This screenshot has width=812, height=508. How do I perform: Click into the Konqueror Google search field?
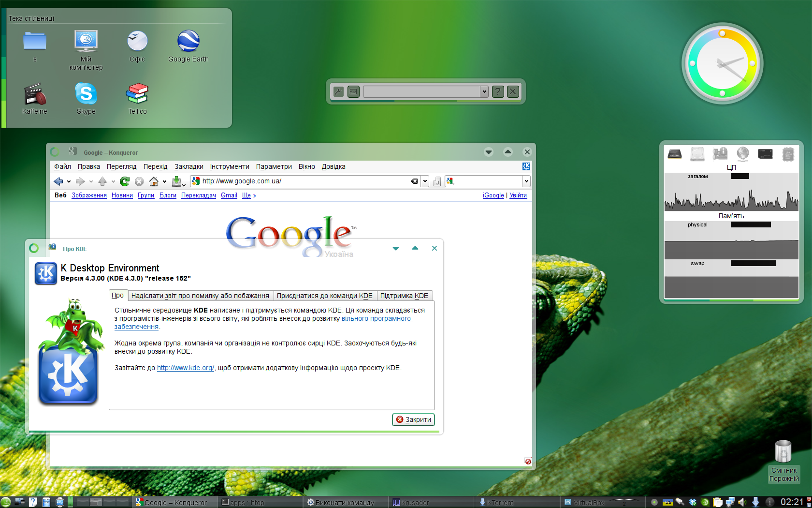tap(488, 181)
